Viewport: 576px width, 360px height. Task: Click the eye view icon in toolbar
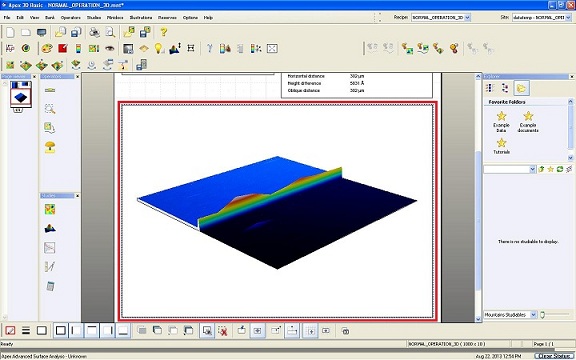coord(109,48)
